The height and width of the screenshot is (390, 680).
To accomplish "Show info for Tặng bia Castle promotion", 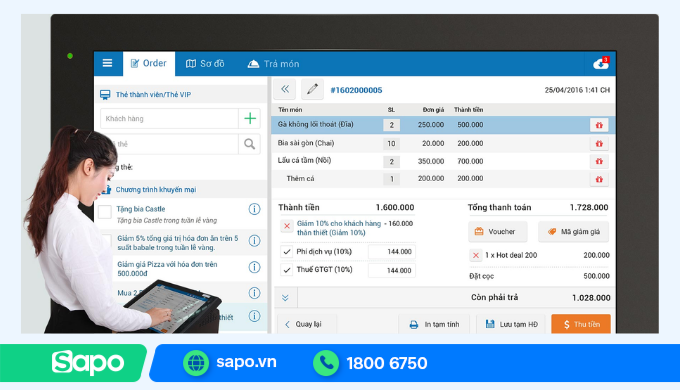I will (255, 209).
